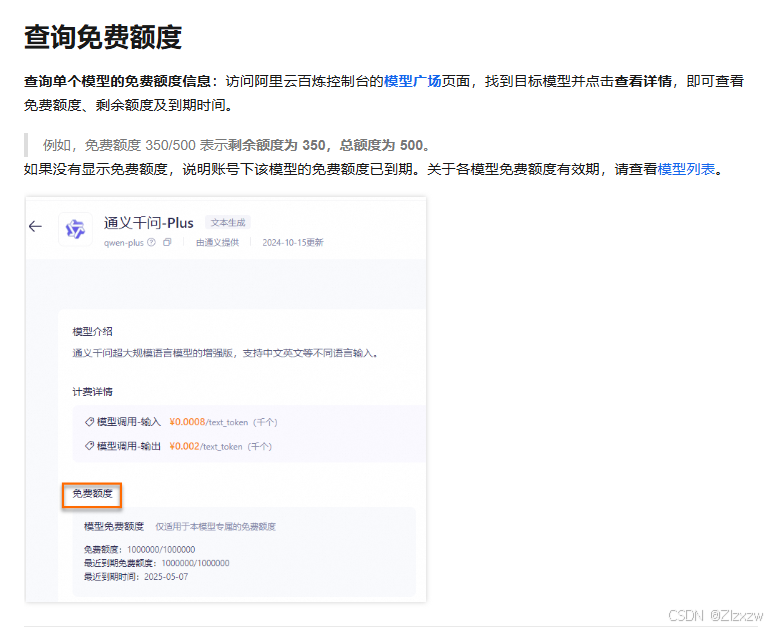Click the 免费额度 section heading
The width and height of the screenshot is (768, 629).
(x=93, y=493)
